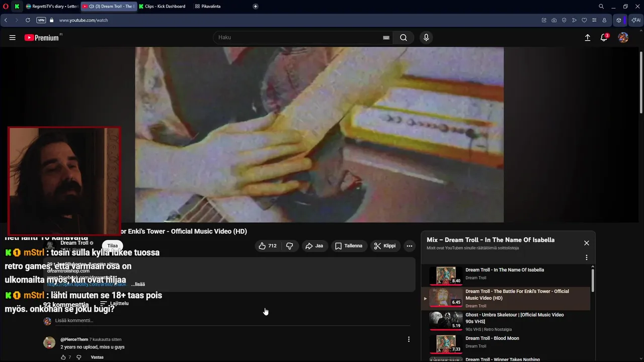Open the on-screen keyboard icon
Image resolution: width=644 pixels, height=362 pixels.
point(386,38)
